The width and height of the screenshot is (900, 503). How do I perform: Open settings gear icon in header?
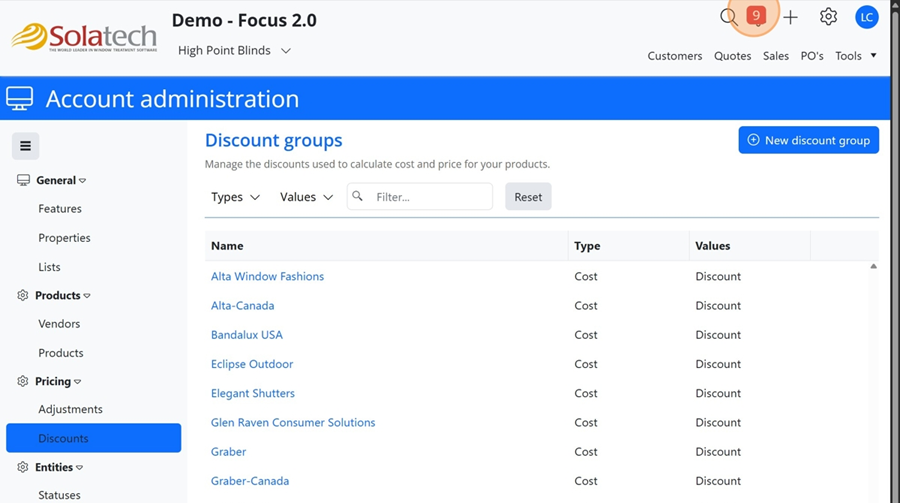tap(828, 17)
